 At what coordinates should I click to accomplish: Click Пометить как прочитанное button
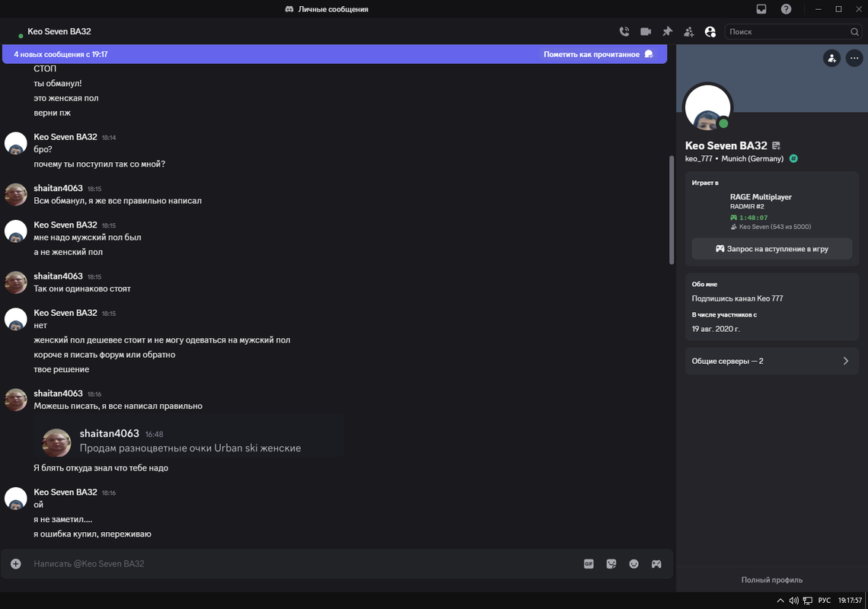(x=598, y=54)
